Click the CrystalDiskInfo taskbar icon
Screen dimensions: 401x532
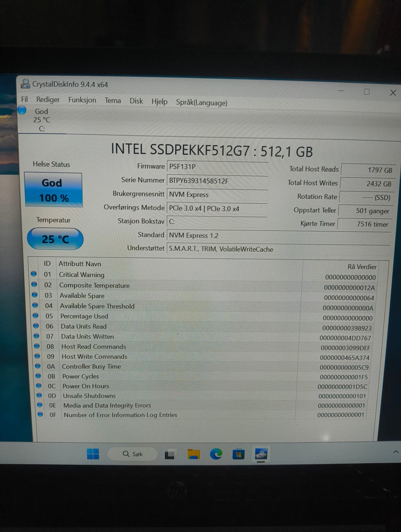tap(261, 454)
